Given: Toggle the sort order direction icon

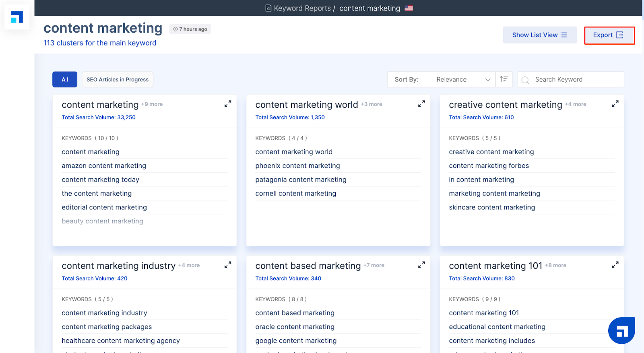Looking at the screenshot, I should (x=504, y=79).
